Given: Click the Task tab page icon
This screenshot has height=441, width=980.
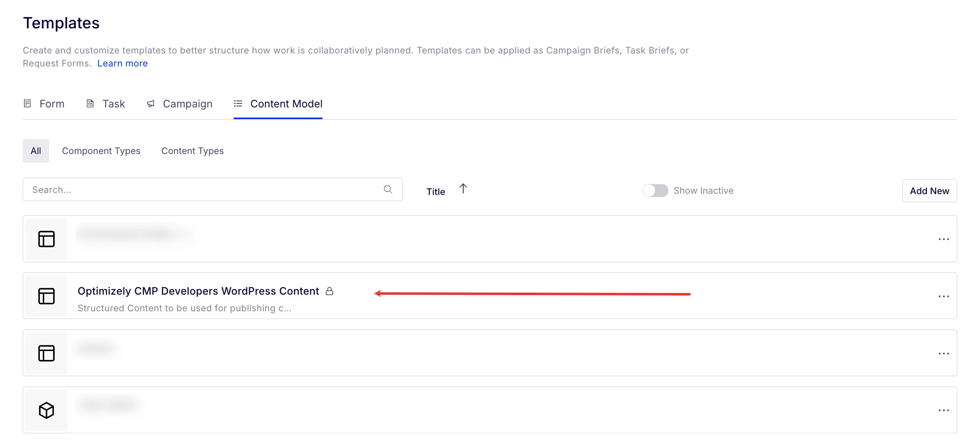Looking at the screenshot, I should click(90, 104).
